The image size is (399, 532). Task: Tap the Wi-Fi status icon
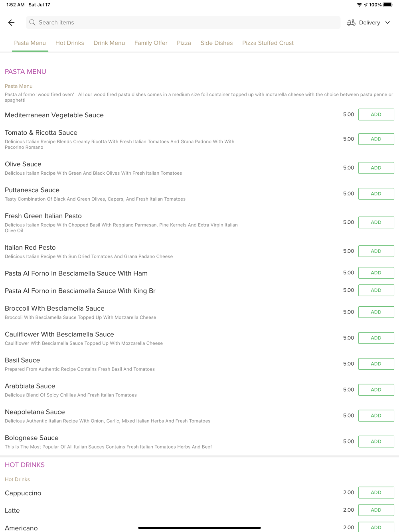pos(359,5)
